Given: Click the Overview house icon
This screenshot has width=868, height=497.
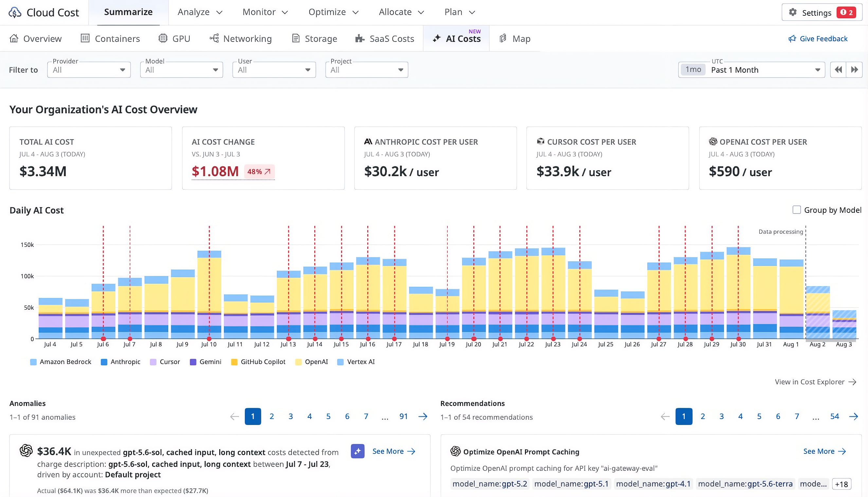Looking at the screenshot, I should [14, 38].
